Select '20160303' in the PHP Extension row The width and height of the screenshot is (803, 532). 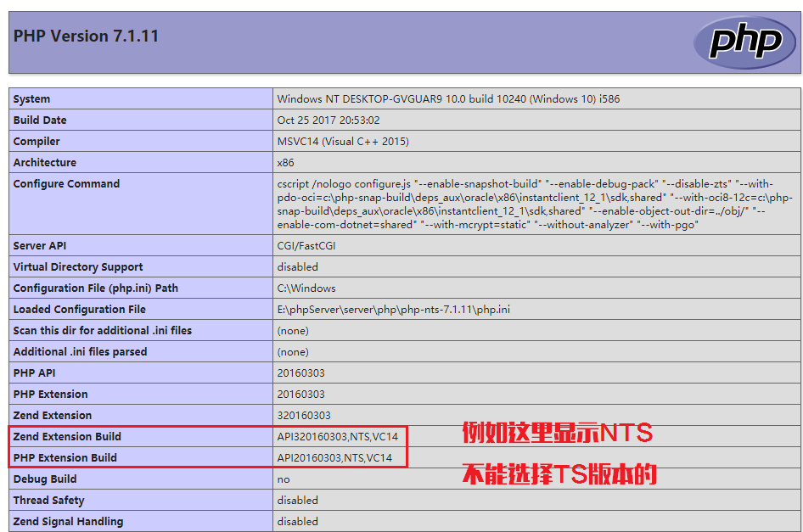301,394
